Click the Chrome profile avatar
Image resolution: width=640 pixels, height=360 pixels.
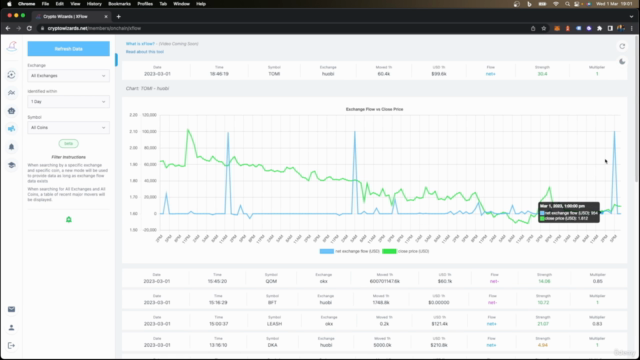(x=621, y=28)
